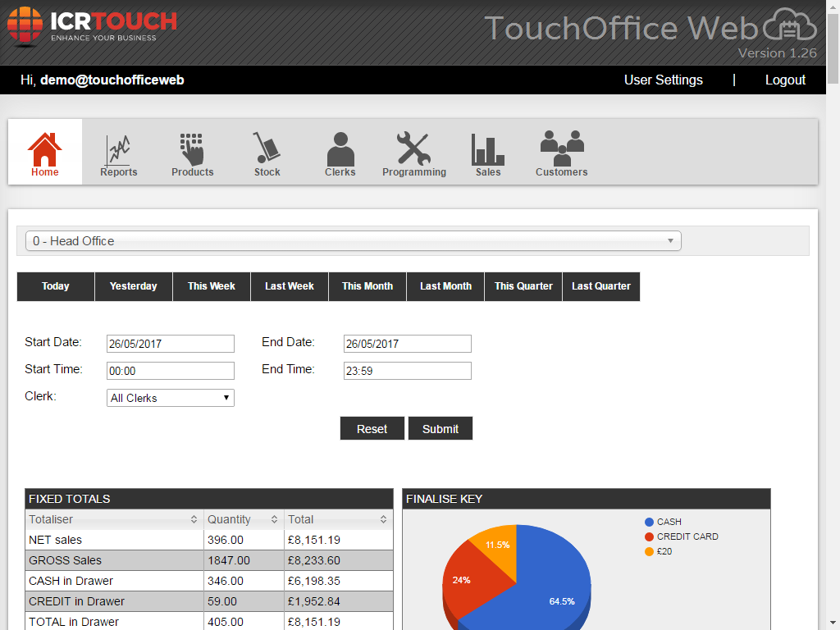Focus the Start Date field
The image size is (840, 630).
tap(171, 344)
